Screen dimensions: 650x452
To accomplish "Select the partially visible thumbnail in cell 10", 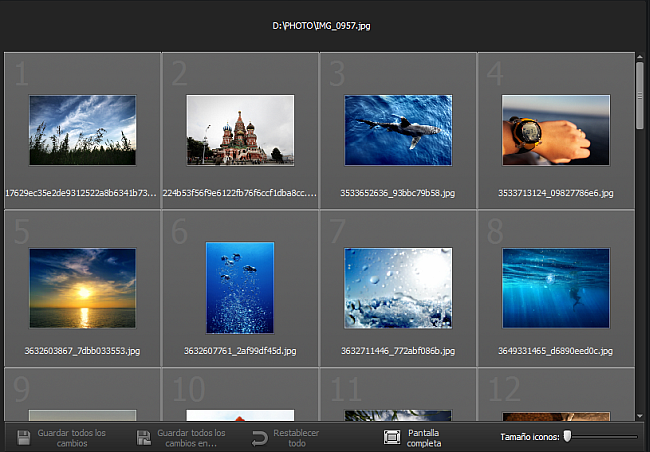I will click(x=240, y=416).
